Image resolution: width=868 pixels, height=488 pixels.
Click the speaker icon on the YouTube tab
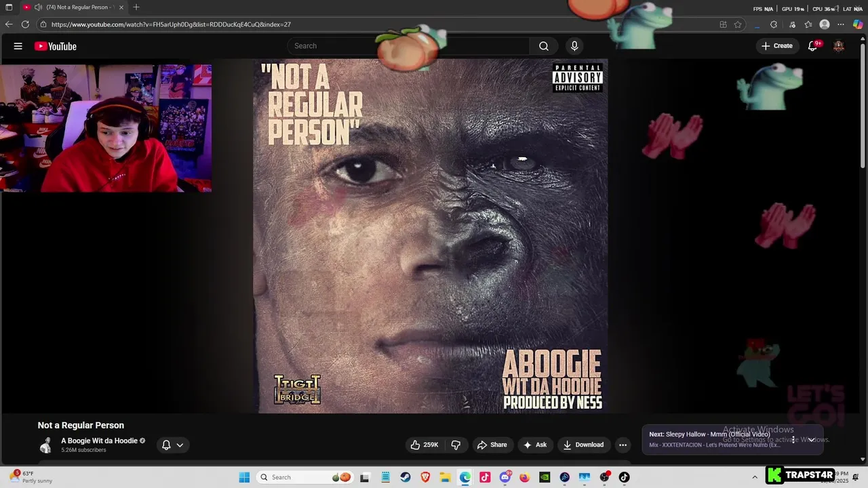[x=37, y=7]
